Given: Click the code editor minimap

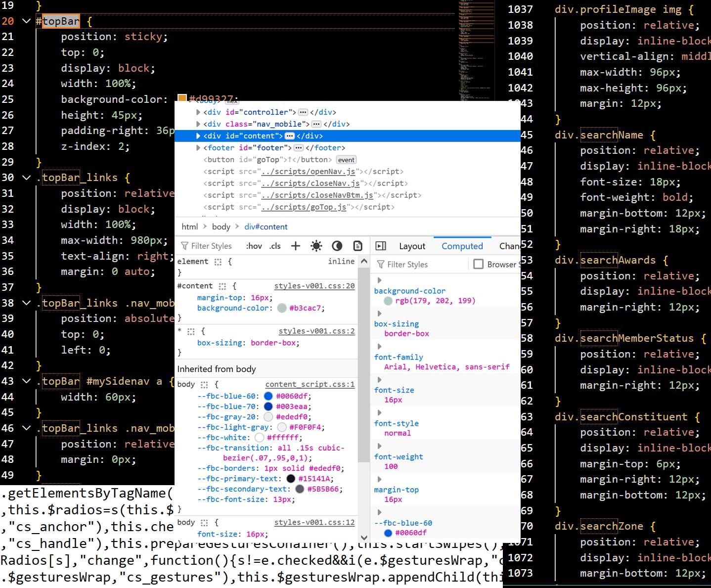Looking at the screenshot, I should [x=477, y=49].
